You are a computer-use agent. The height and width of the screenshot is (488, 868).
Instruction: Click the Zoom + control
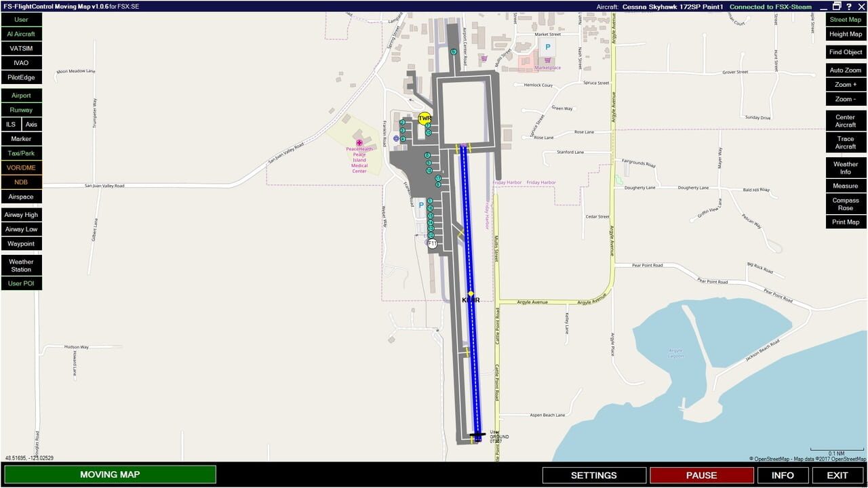pyautogui.click(x=845, y=84)
